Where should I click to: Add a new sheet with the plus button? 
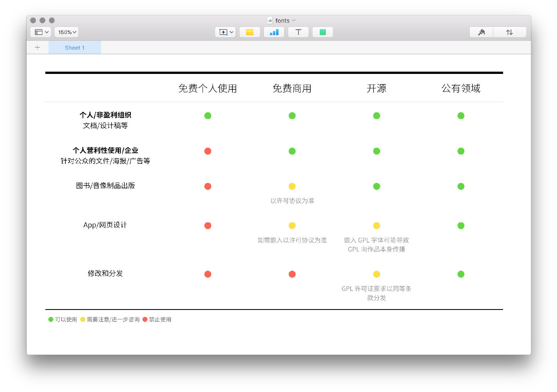(38, 47)
